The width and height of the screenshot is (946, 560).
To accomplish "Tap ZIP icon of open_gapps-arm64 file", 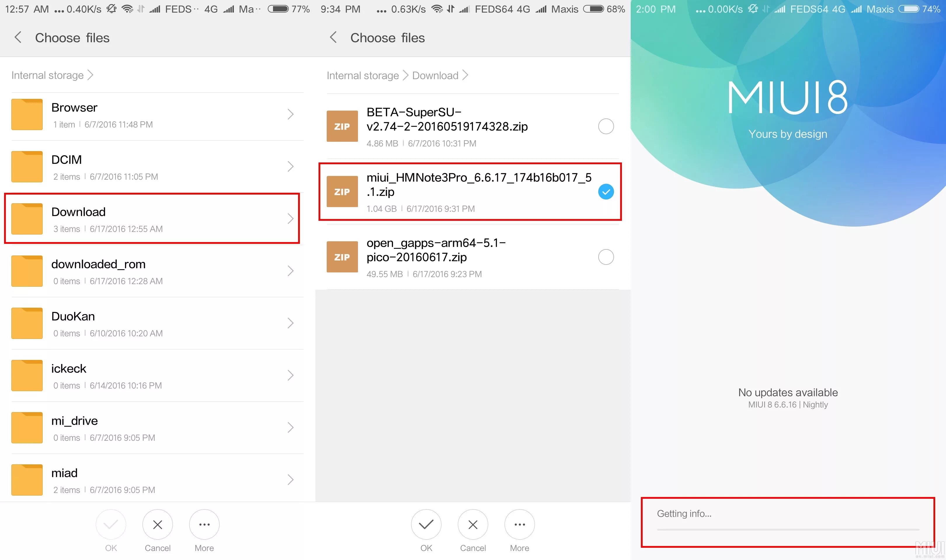I will [342, 257].
